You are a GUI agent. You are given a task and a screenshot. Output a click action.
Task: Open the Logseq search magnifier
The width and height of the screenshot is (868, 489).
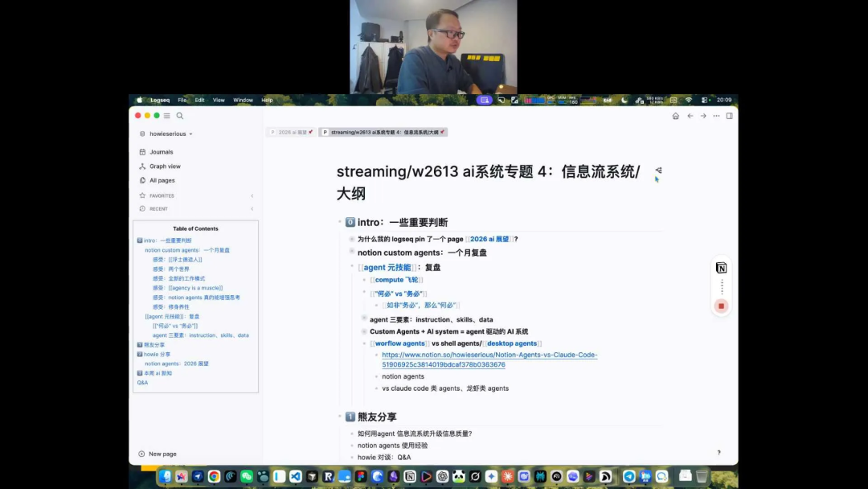[x=180, y=116]
